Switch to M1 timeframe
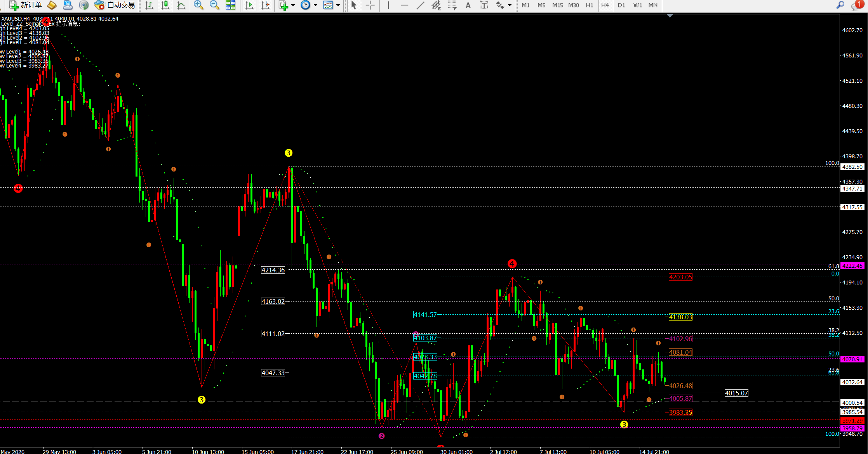Screen dimensions: 868x454 525,5
